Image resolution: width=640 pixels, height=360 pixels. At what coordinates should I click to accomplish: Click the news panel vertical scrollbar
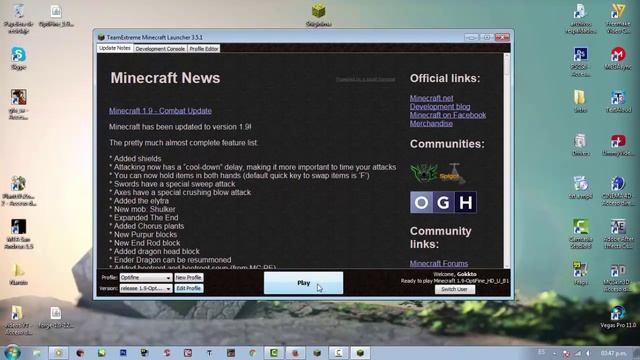tap(507, 160)
